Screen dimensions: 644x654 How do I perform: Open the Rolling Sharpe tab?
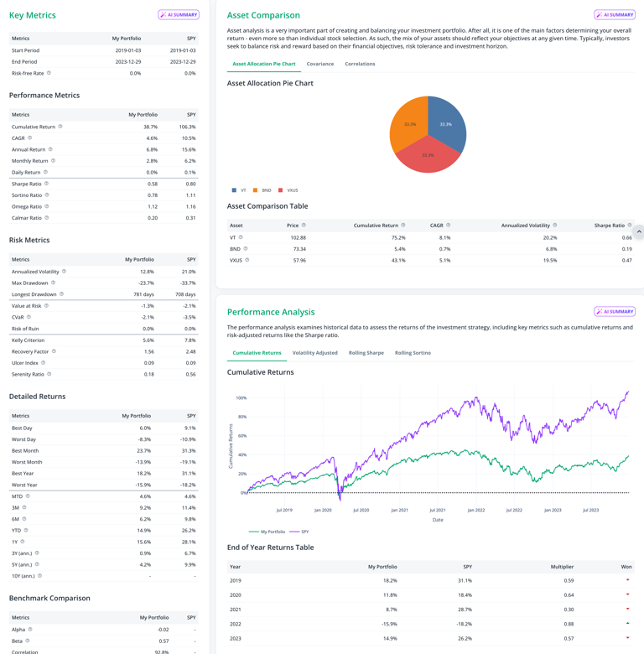click(366, 353)
